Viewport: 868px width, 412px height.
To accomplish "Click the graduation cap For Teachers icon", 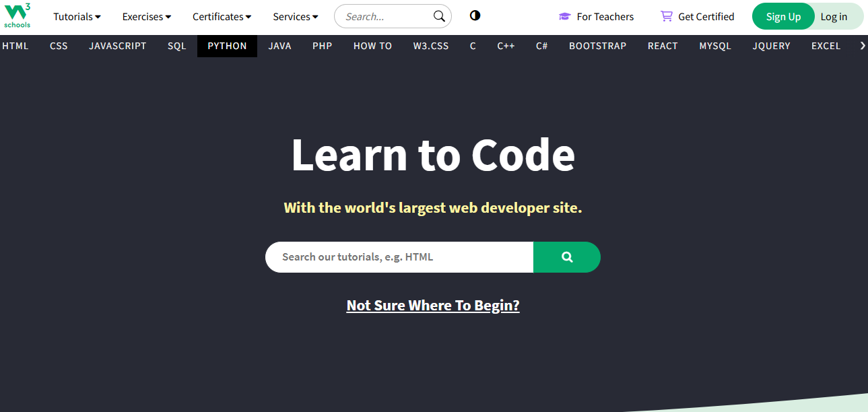I will (x=564, y=16).
